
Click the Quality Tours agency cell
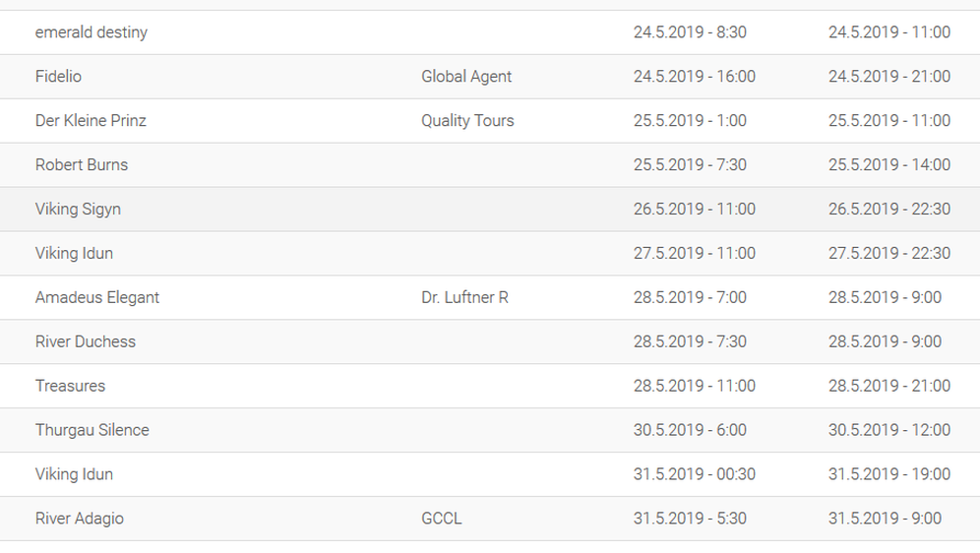pos(467,121)
